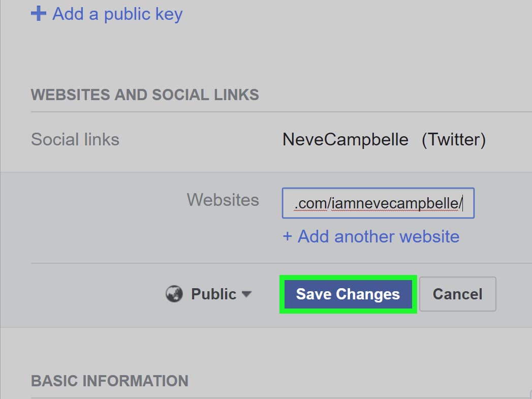Click the (Twitter) label text
The width and height of the screenshot is (532, 399).
coord(453,139)
